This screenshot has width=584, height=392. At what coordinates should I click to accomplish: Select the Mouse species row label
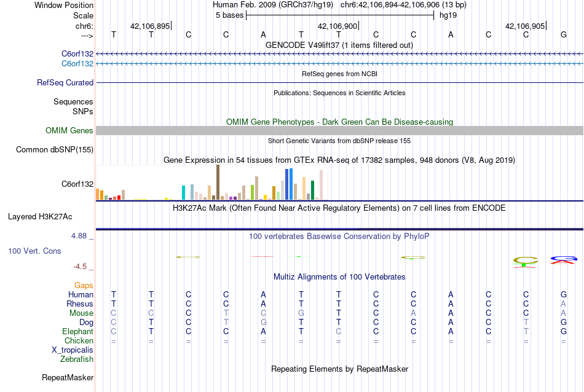[x=81, y=313]
